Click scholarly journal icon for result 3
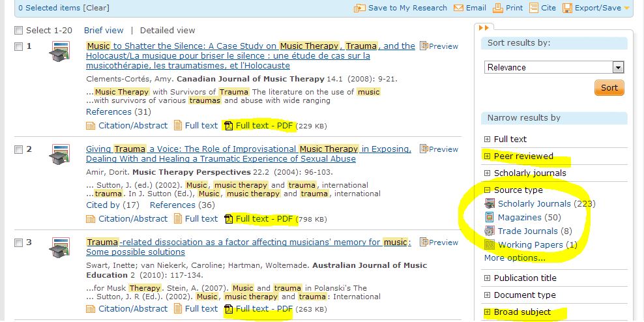Image resolution: width=644 pixels, height=322 pixels. (x=59, y=248)
